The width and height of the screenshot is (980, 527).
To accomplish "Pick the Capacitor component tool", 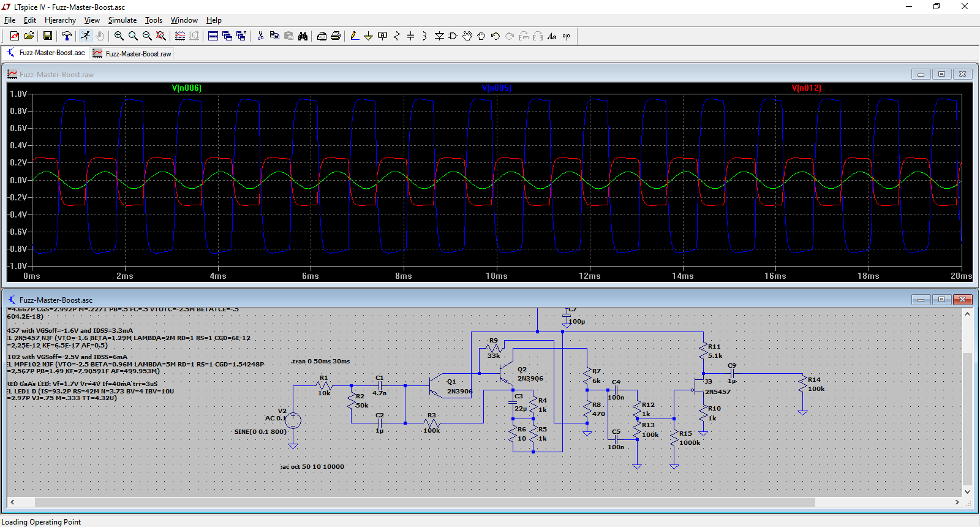I will (x=411, y=36).
